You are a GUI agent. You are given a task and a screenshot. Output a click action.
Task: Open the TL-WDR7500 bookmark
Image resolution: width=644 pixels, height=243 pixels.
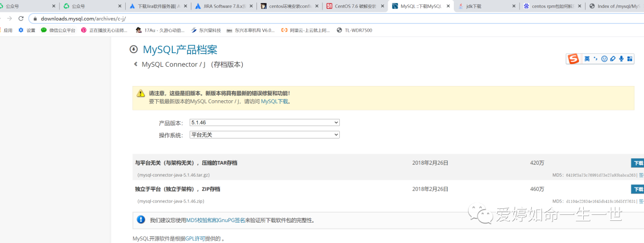pos(354,30)
